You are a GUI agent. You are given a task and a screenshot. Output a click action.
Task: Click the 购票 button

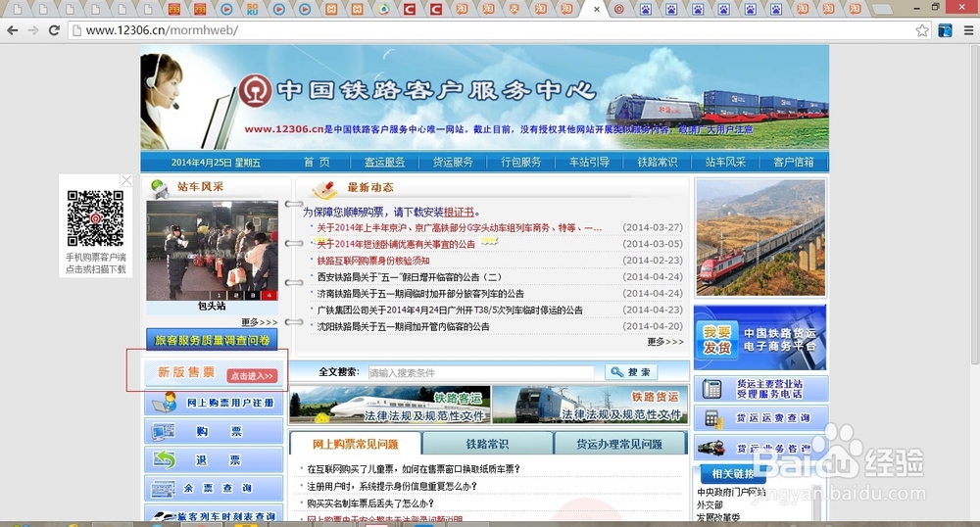click(213, 431)
